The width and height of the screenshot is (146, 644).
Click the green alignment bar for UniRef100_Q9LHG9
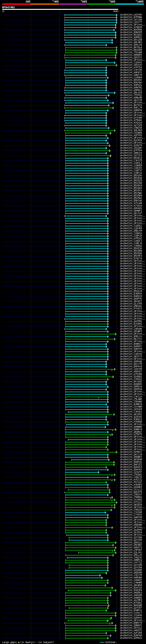point(90,130)
